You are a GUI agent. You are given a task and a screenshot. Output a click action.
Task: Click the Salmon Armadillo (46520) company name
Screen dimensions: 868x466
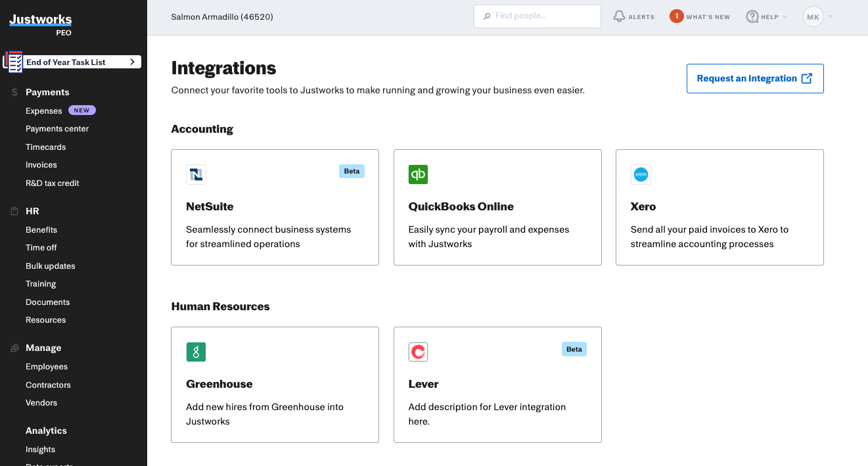click(x=222, y=16)
